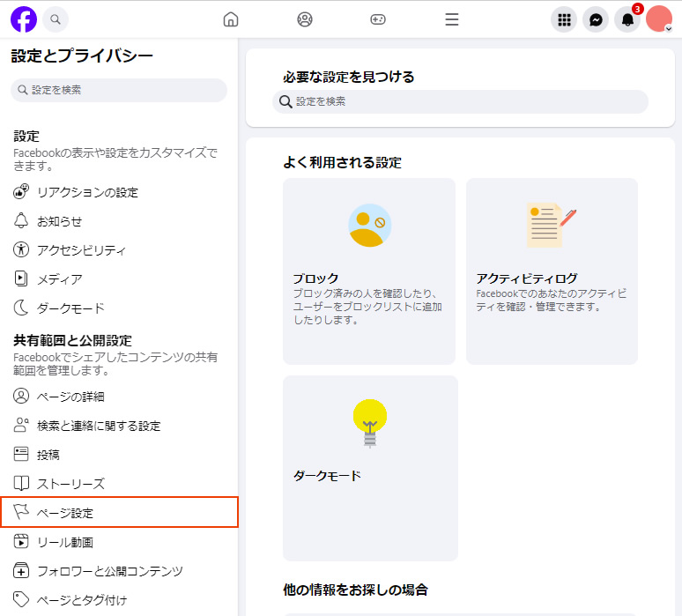Viewport: 682px width, 616px height.
Task: Click the tag icon for ページとタグ付け
Action: (x=21, y=599)
